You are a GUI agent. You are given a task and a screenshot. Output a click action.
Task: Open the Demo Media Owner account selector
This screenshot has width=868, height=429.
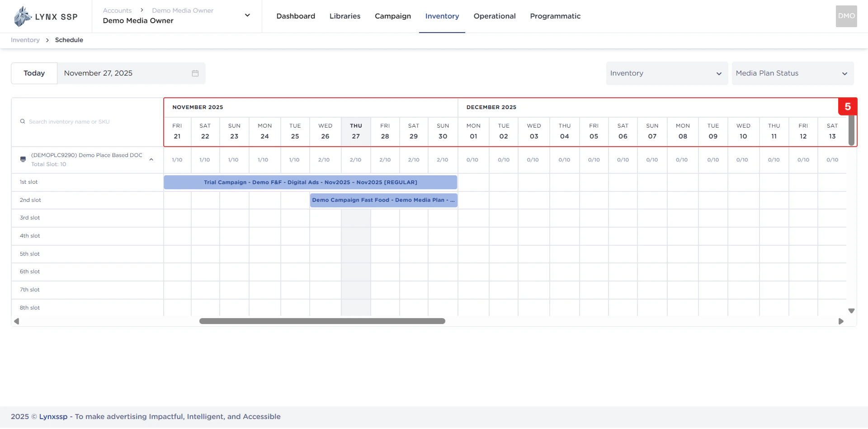pyautogui.click(x=247, y=15)
